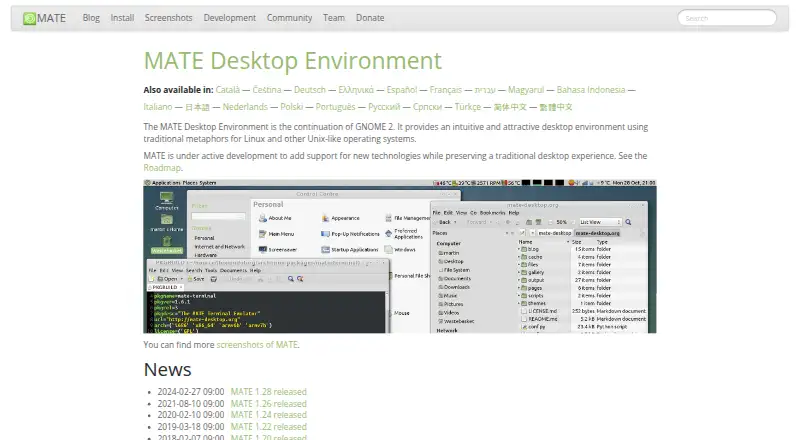Switch language to Magyarul

(526, 90)
